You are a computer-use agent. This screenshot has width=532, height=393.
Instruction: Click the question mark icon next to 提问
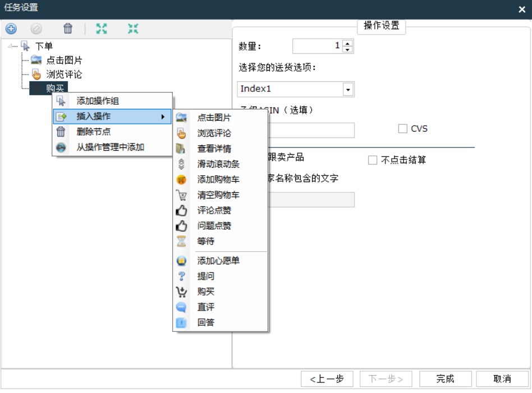click(181, 276)
